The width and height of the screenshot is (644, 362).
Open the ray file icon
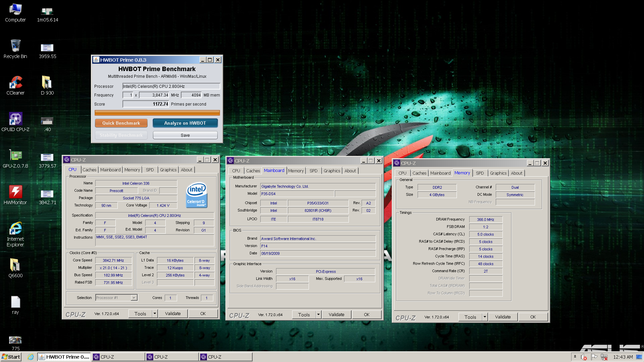15,305
